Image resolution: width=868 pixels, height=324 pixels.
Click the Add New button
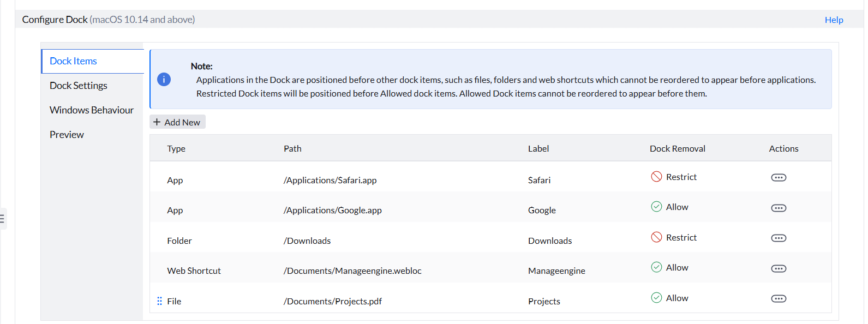point(177,122)
